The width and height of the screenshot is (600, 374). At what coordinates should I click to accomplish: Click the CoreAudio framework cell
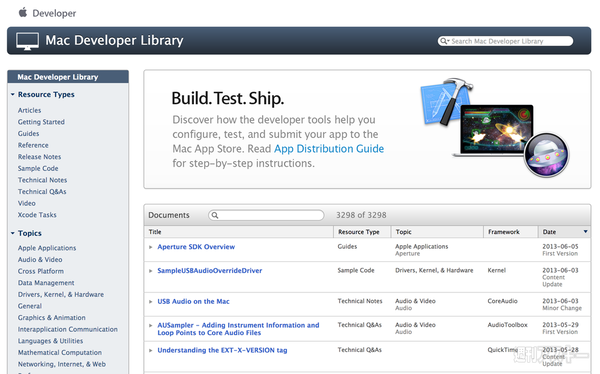pos(502,301)
